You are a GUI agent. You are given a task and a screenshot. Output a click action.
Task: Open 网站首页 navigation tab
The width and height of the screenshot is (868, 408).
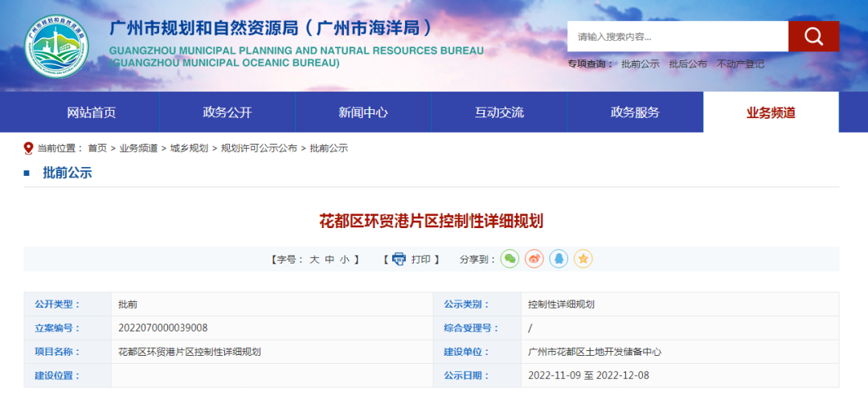tap(92, 112)
